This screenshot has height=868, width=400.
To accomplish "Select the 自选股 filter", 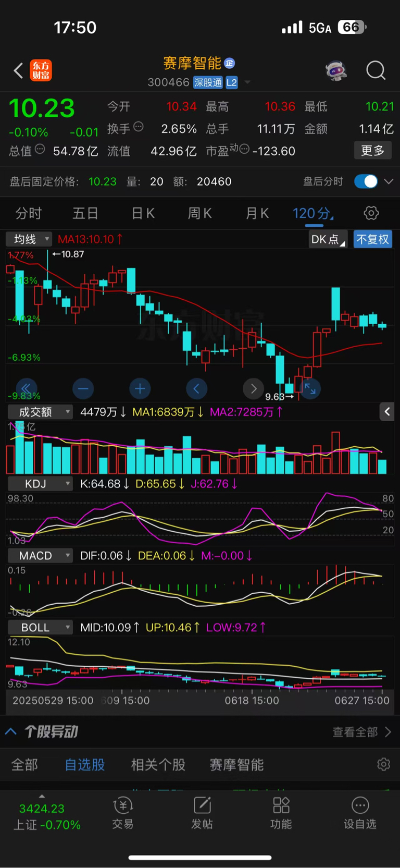I will [x=85, y=765].
